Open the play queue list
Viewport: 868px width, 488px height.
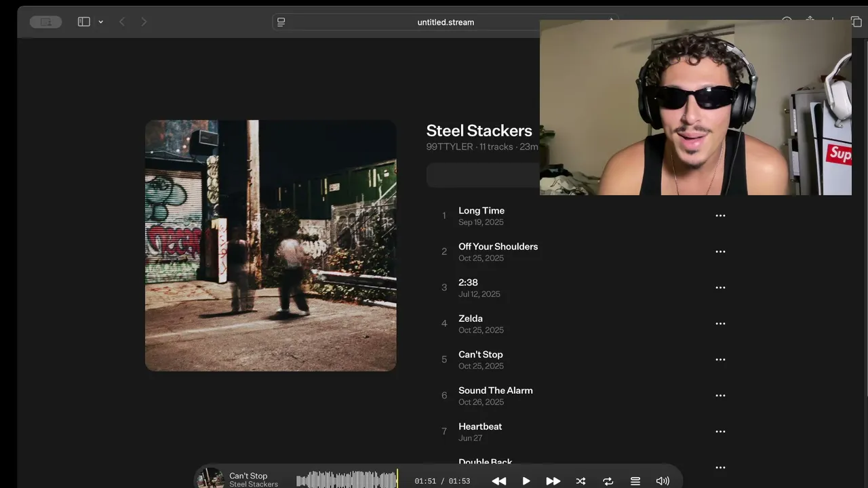click(635, 481)
